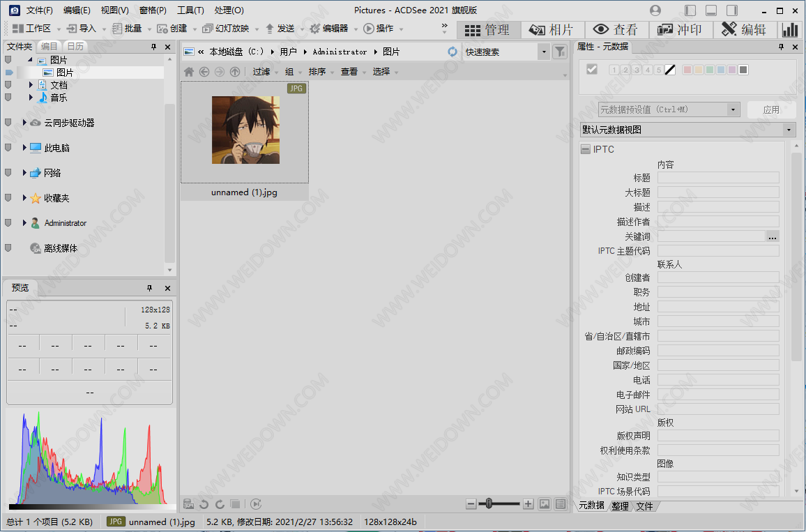Switch to the 整理 tab at bottom

[620, 506]
